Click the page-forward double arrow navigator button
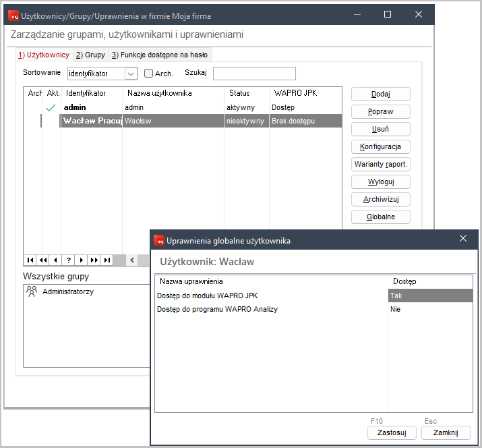 [x=94, y=260]
